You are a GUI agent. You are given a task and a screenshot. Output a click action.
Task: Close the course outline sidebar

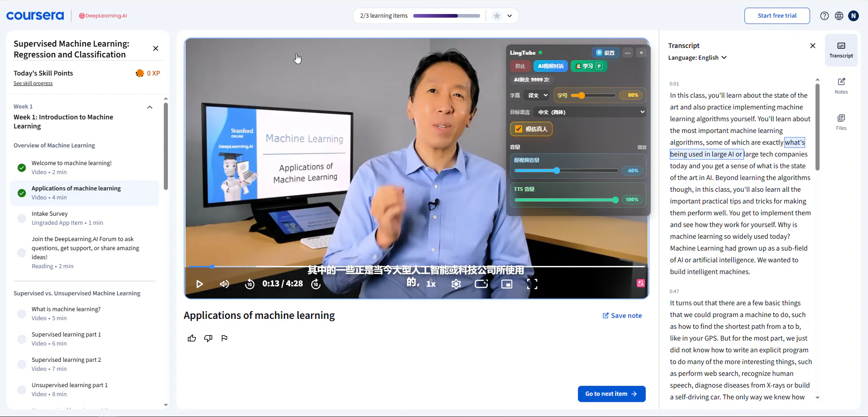pos(156,48)
